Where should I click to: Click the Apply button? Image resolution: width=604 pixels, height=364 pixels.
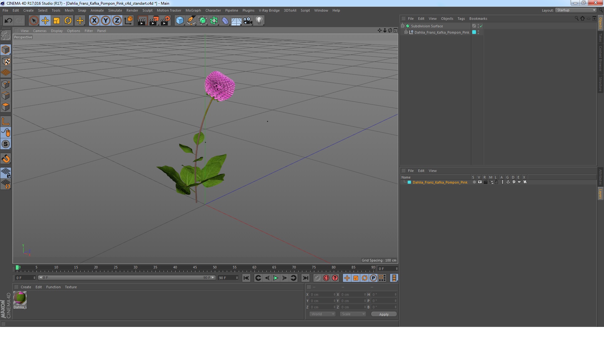tap(384, 314)
